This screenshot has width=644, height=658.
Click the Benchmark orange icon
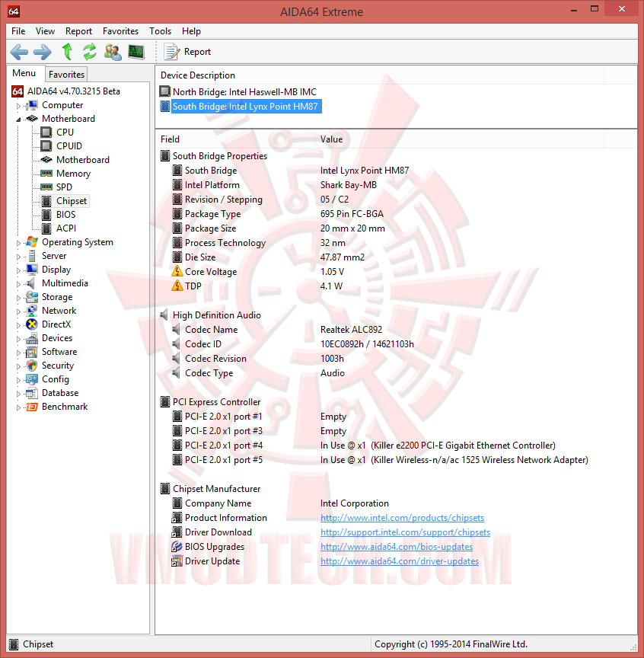[32, 407]
